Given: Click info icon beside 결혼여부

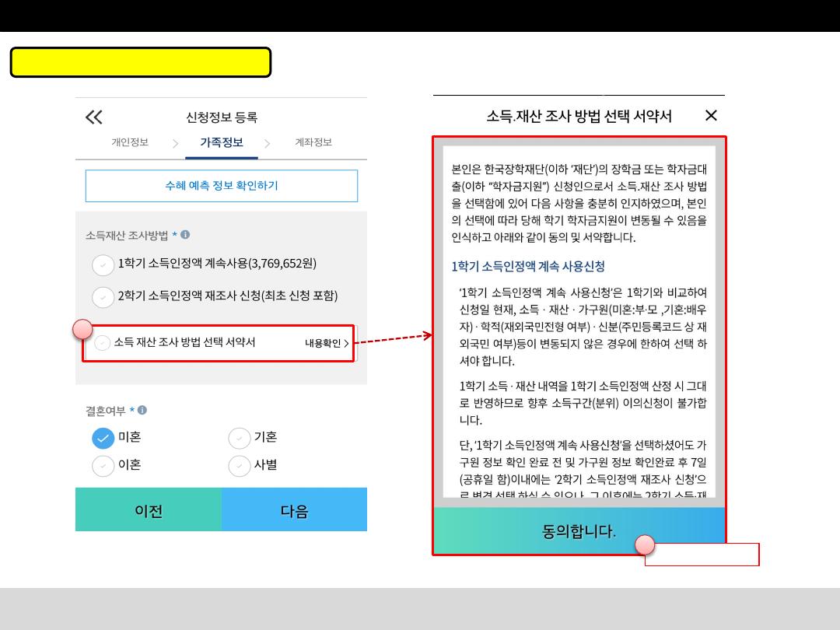Looking at the screenshot, I should click(x=142, y=410).
